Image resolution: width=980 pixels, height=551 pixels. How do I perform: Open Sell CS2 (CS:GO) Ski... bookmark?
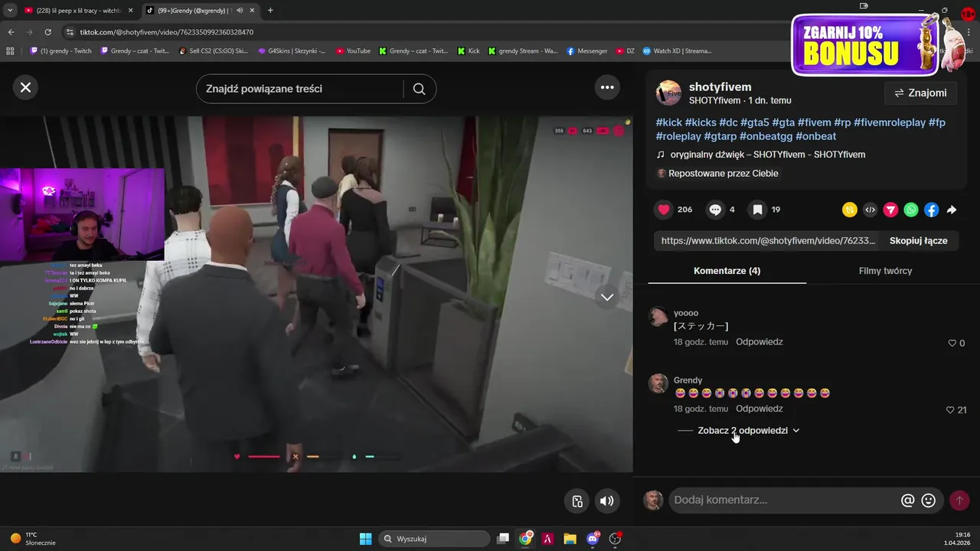[x=214, y=51]
